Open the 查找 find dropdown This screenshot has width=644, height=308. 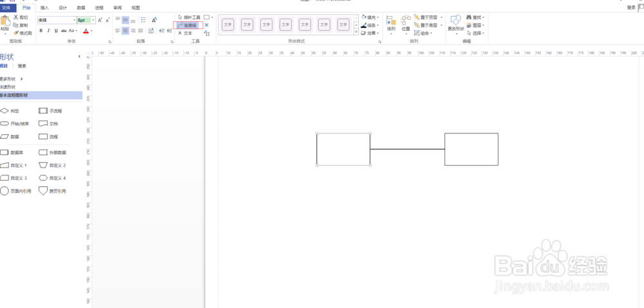pos(476,17)
